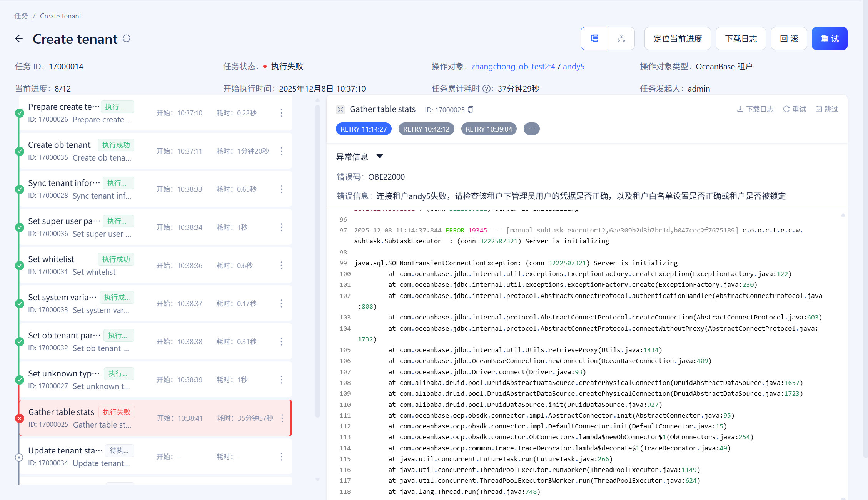The height and width of the screenshot is (500, 868).
Task: Open the zhangchong_ob_test2:4 cluster link
Action: 513,66
